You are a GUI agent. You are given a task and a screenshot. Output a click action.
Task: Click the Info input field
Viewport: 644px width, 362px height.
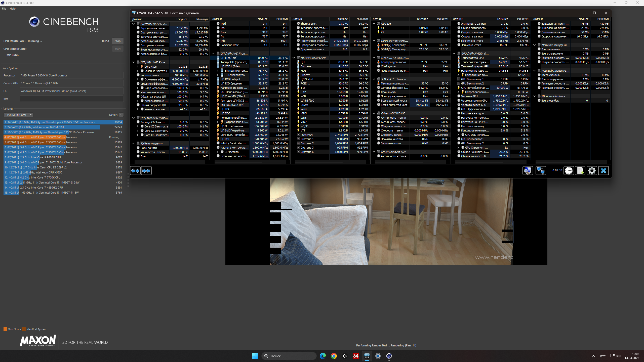tap(71, 99)
